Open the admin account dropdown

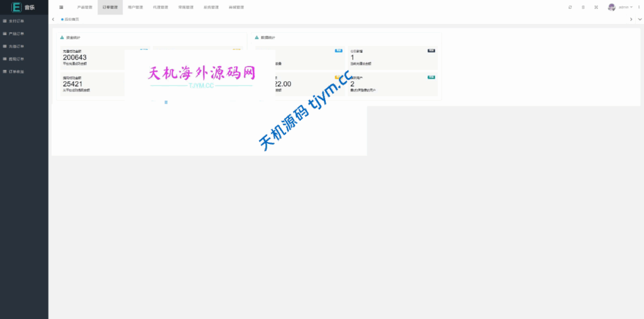point(625,7)
